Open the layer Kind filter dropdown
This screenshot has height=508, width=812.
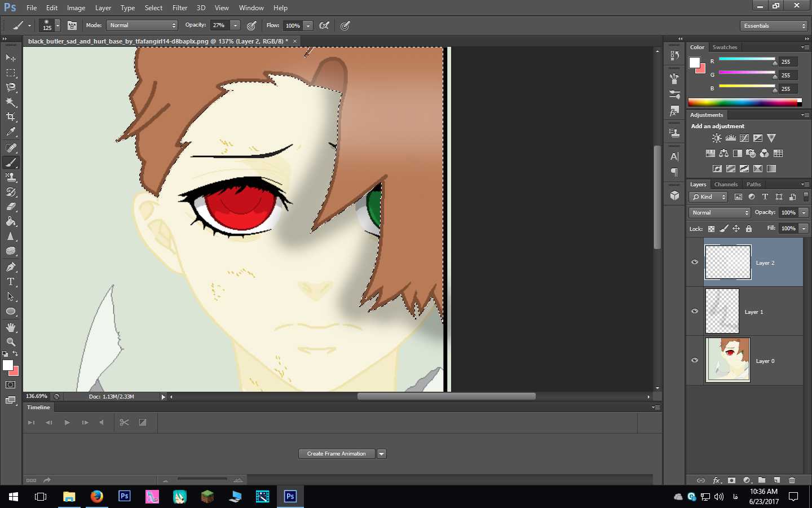pyautogui.click(x=708, y=197)
